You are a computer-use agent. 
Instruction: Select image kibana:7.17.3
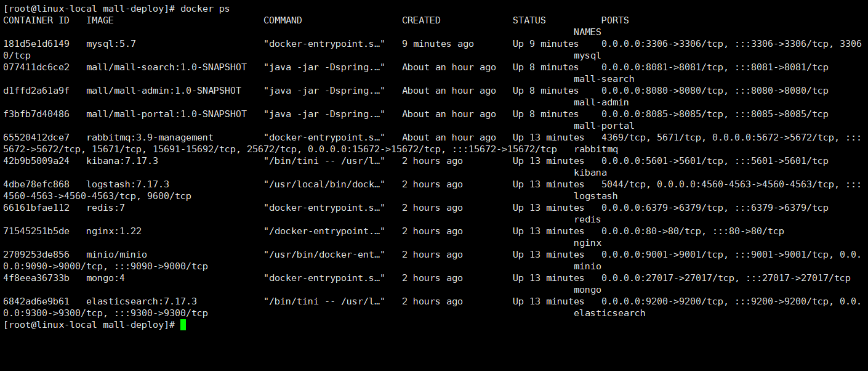click(x=123, y=161)
